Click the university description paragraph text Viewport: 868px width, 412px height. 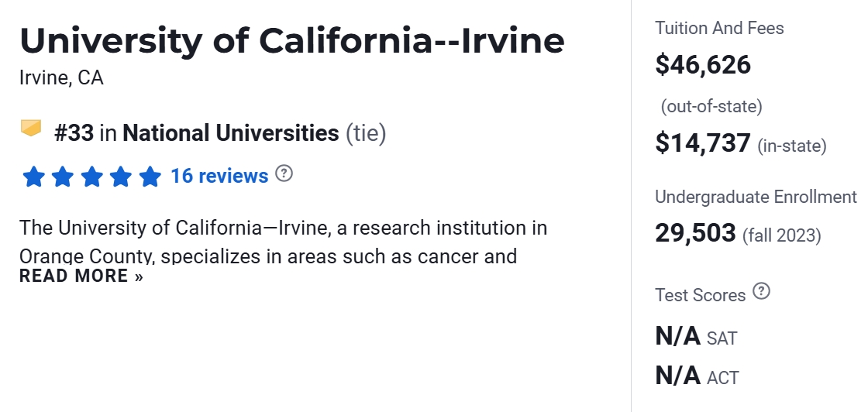[283, 229]
